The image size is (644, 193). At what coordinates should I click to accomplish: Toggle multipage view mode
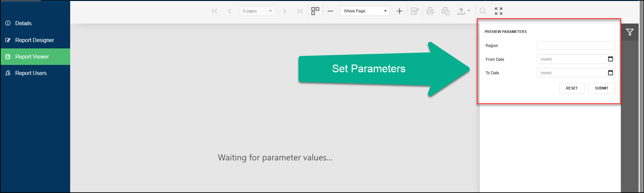point(315,11)
